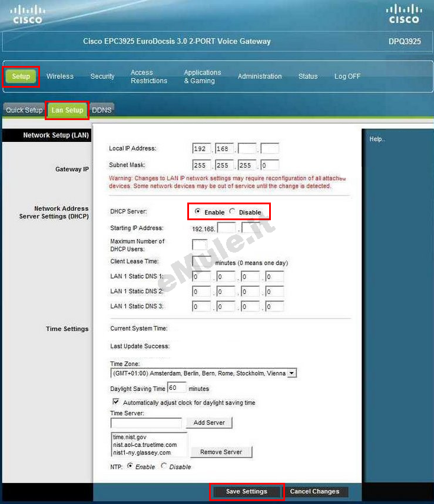Click Subnet Mask second octet field

tap(224, 165)
